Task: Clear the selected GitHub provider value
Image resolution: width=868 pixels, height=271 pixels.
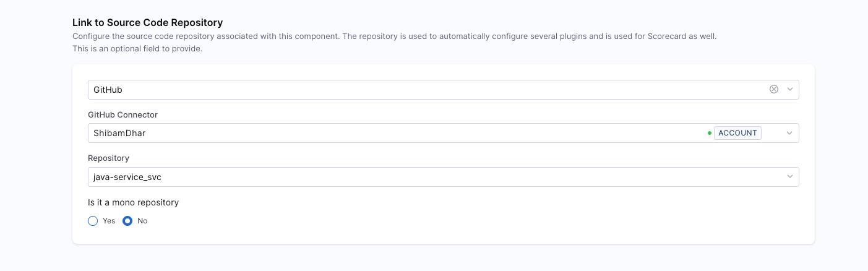Action: pyautogui.click(x=773, y=89)
